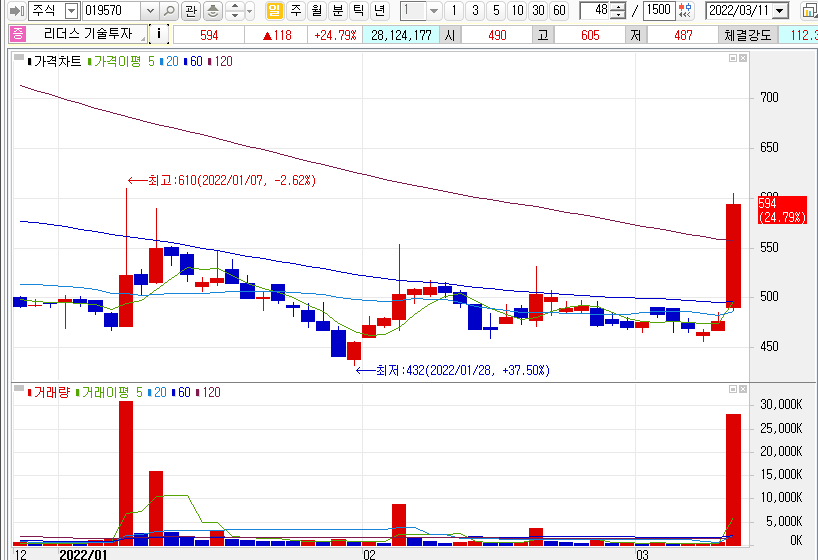818x560 pixels.
Task: Open the 2022/03/11 date dropdown
Action: click(780, 10)
